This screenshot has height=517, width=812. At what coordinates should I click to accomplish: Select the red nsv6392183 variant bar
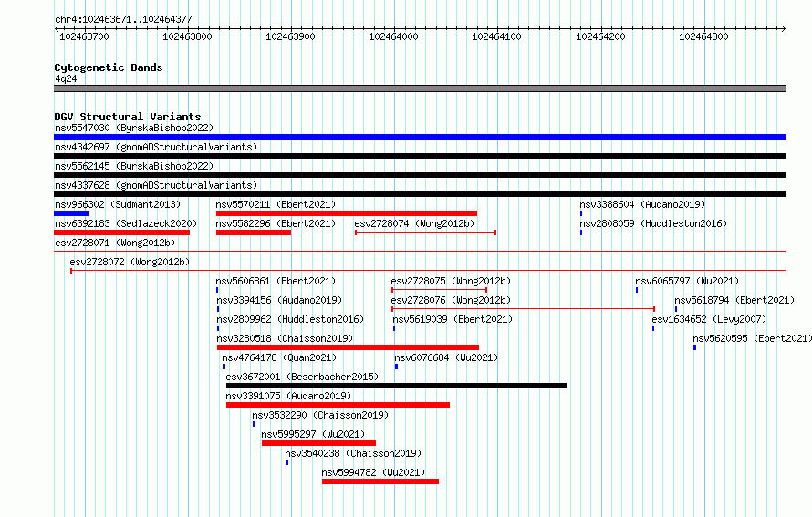click(121, 233)
